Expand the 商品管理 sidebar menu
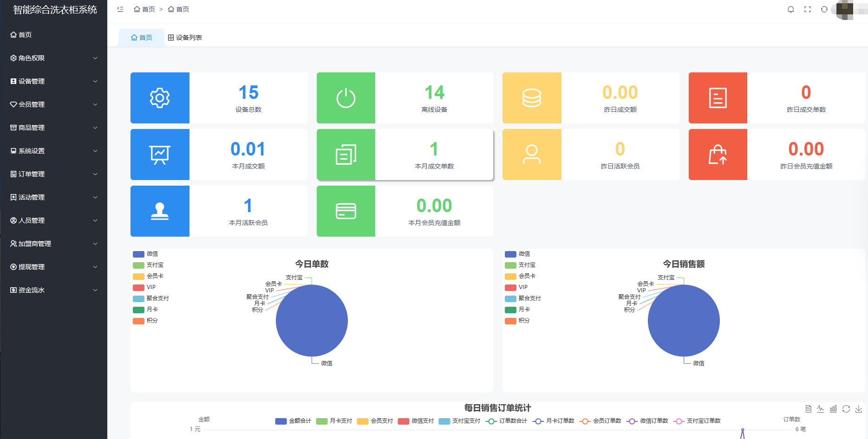 pos(53,128)
